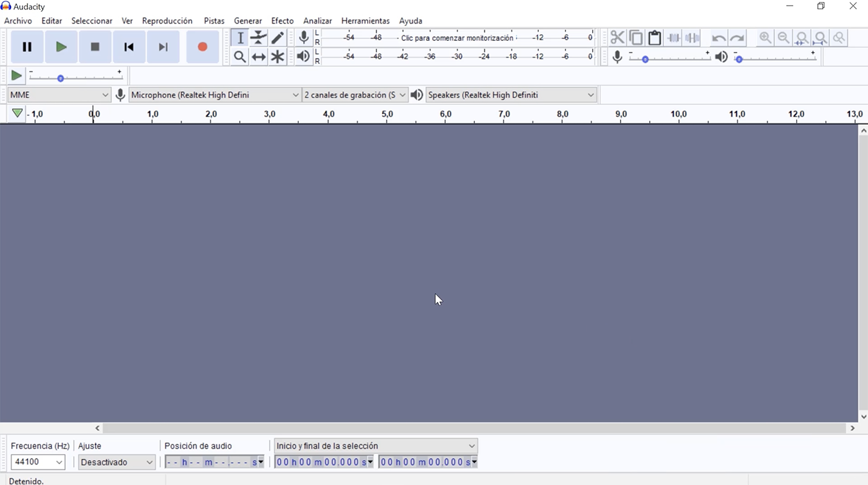
Task: Click the horizontal scrollbar right arrow
Action: pyautogui.click(x=852, y=428)
